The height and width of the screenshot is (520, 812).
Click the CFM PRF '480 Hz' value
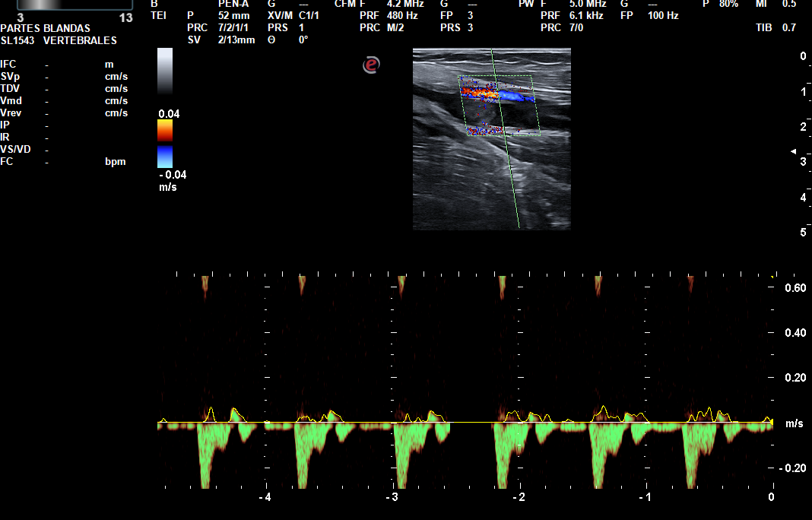(403, 15)
